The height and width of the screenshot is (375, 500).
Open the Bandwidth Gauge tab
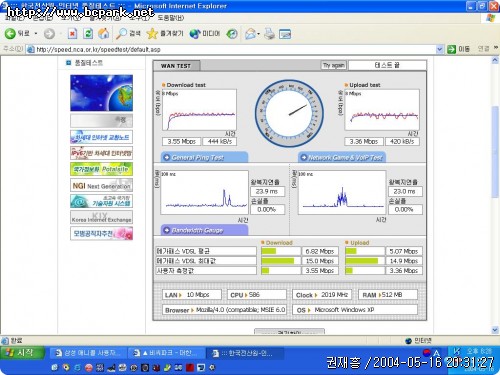pos(205,230)
